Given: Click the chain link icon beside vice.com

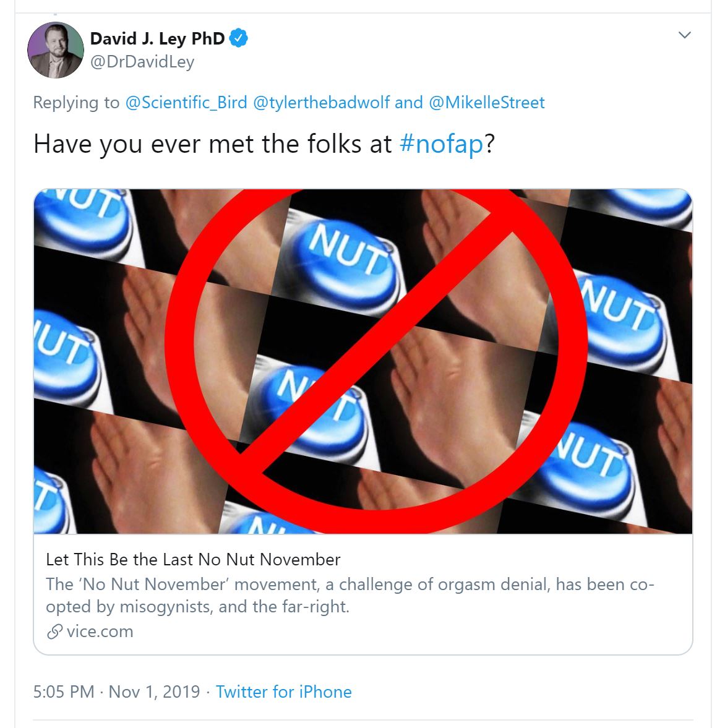Looking at the screenshot, I should tap(54, 632).
